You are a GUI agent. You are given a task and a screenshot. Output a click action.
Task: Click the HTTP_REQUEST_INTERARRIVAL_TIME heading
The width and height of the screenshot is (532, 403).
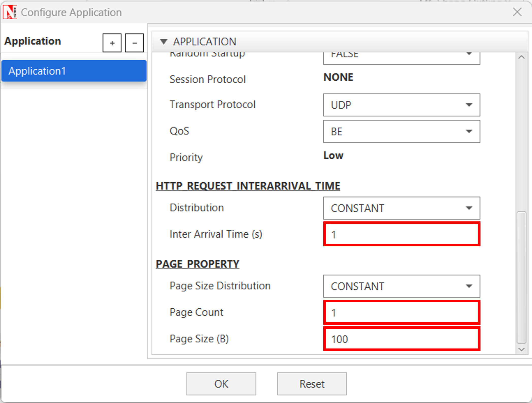pos(248,186)
